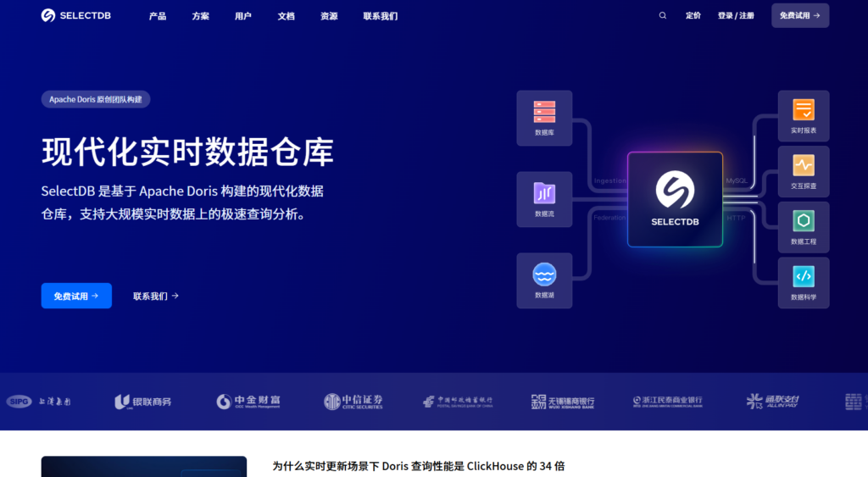Expand the 产品 navigation menu
868x477 pixels.
click(x=158, y=16)
